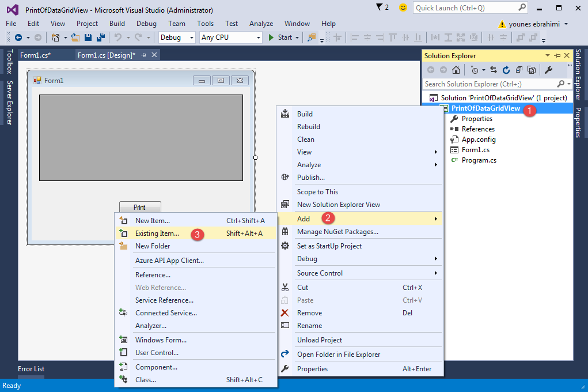Open Properties via the wrench toolbar icon

coord(548,70)
